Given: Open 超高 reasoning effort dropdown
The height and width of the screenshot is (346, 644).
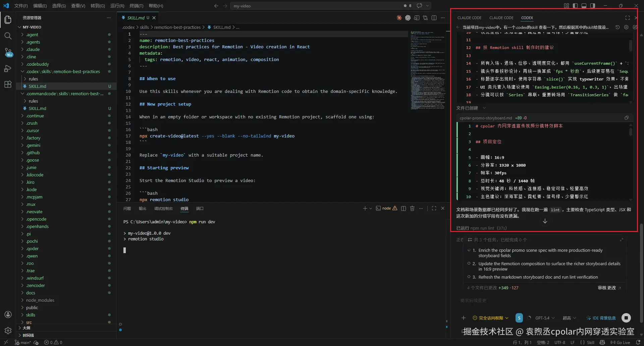Looking at the screenshot, I should click(x=569, y=318).
